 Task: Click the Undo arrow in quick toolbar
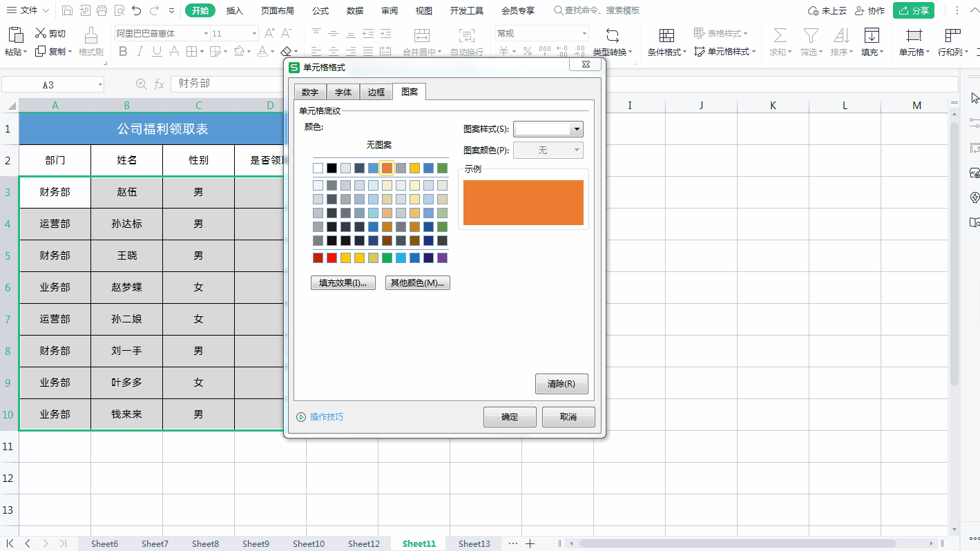[x=137, y=10]
